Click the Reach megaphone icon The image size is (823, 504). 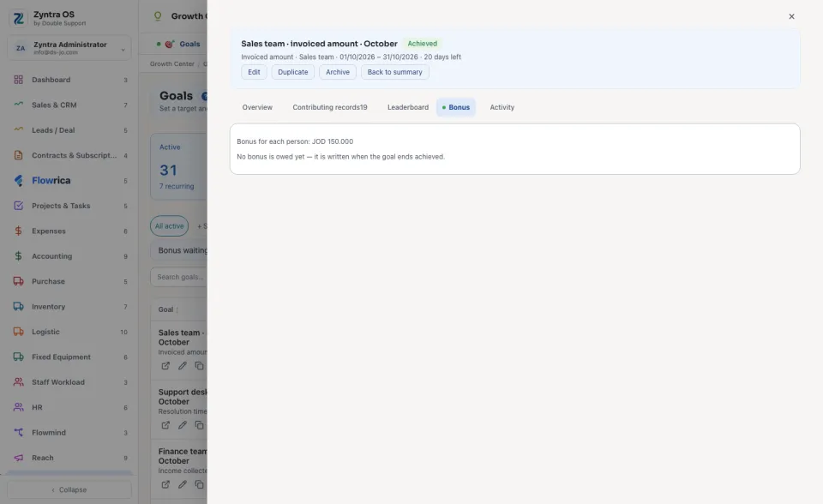tap(18, 458)
